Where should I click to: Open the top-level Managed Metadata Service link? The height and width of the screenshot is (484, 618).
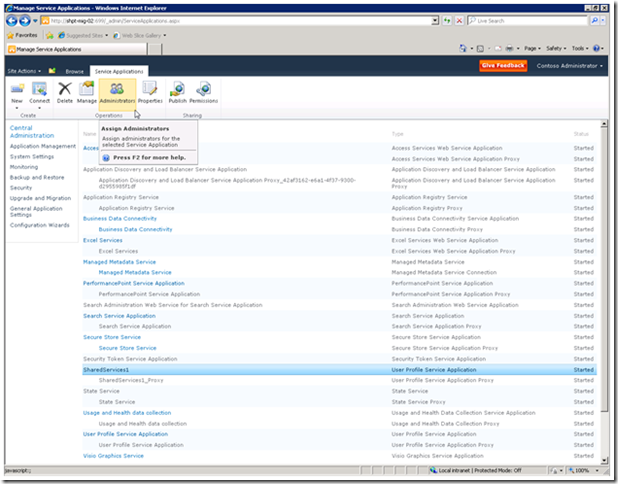[119, 262]
